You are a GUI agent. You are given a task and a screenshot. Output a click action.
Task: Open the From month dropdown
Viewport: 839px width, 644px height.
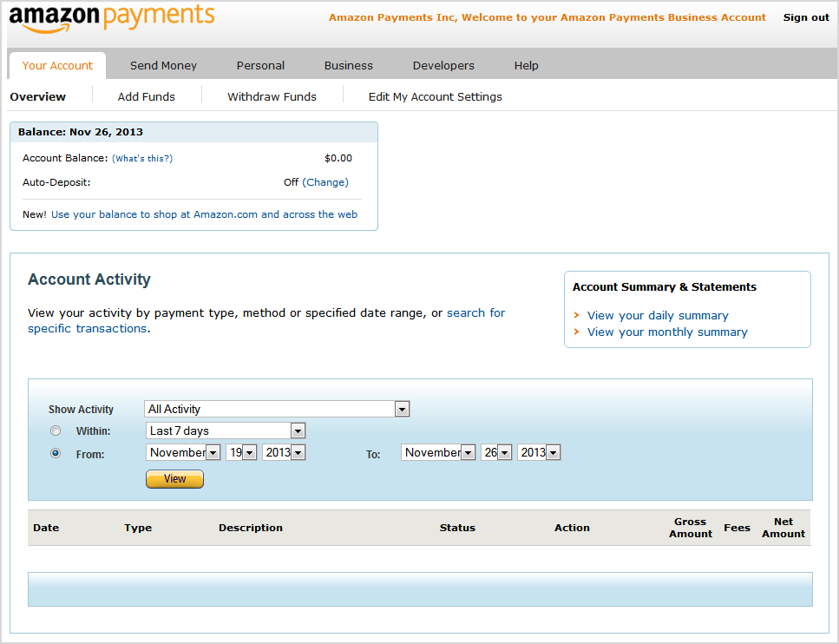pos(183,452)
